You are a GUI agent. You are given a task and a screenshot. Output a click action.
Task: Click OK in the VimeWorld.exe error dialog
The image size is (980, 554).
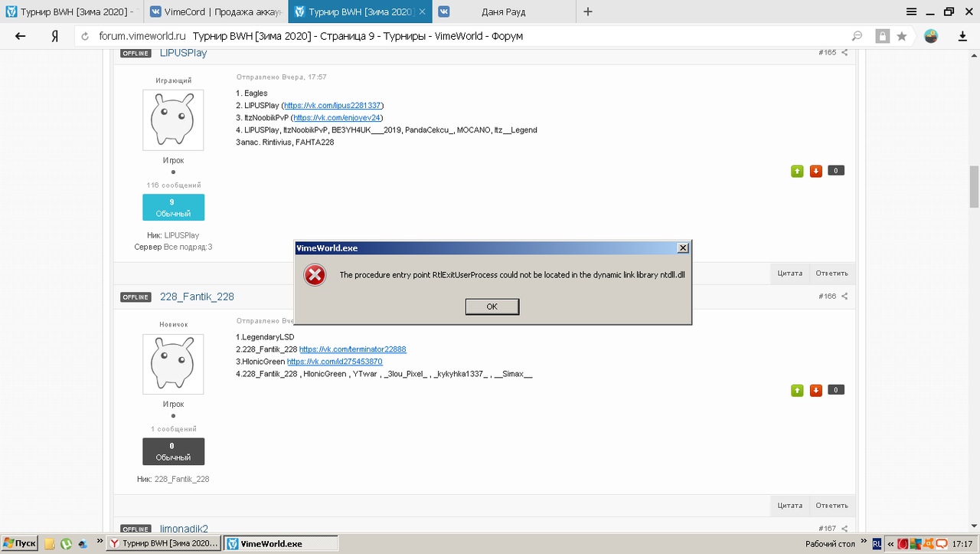point(492,307)
